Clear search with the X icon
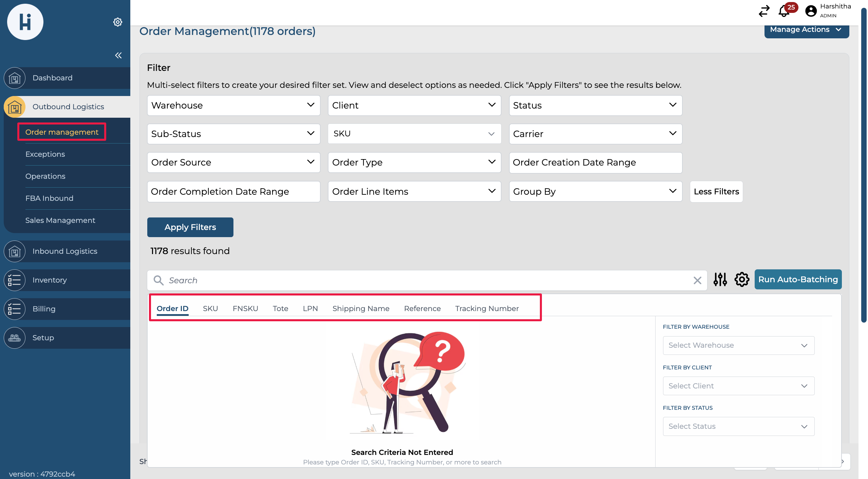This screenshot has height=479, width=868. (697, 280)
